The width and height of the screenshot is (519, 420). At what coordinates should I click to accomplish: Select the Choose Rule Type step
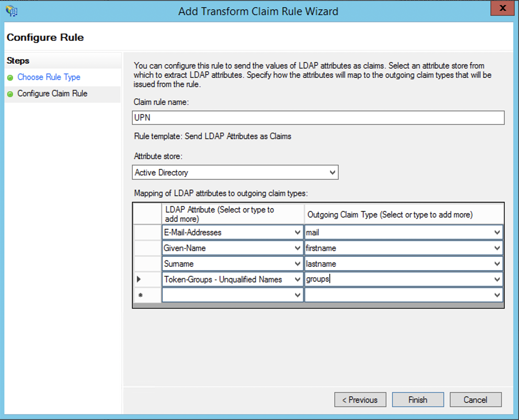tap(49, 77)
